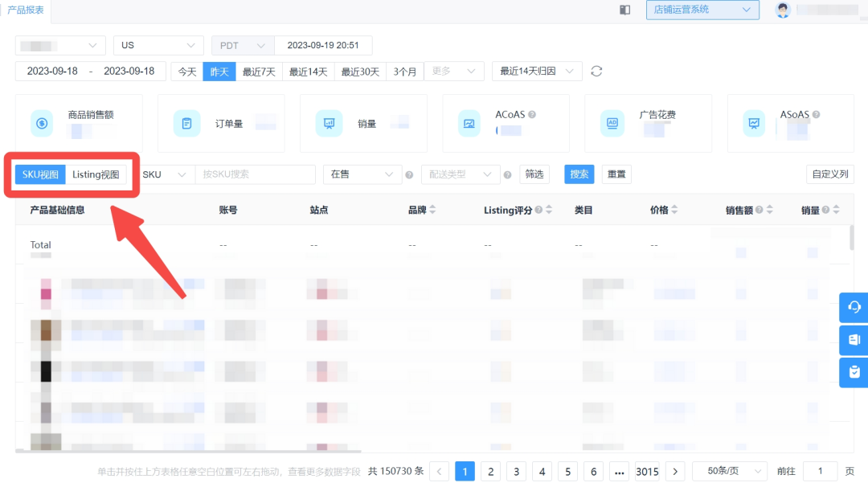Click the ACoAS metric chart icon
The height and width of the screenshot is (483, 868).
pyautogui.click(x=471, y=123)
